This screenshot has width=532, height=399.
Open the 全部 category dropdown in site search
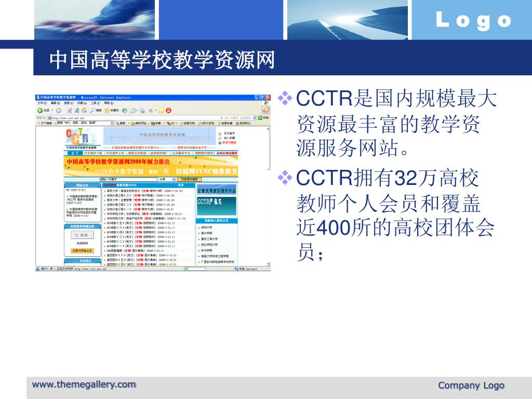tap(174, 179)
